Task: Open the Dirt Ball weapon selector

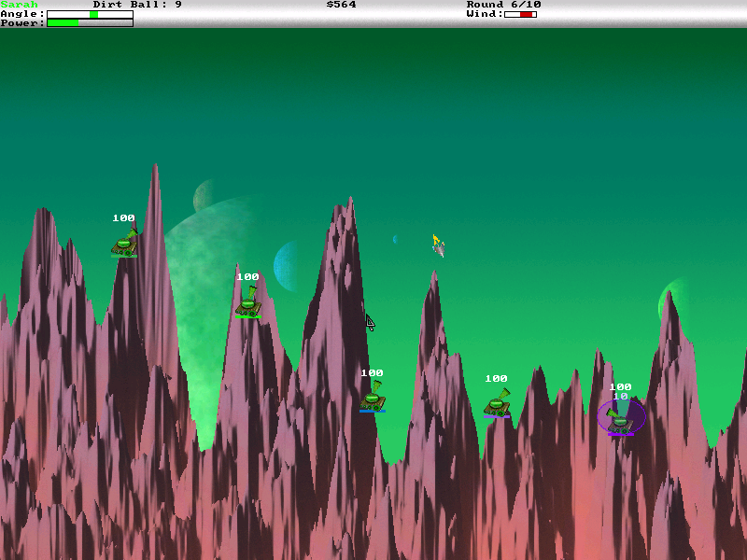Action: pos(137,5)
